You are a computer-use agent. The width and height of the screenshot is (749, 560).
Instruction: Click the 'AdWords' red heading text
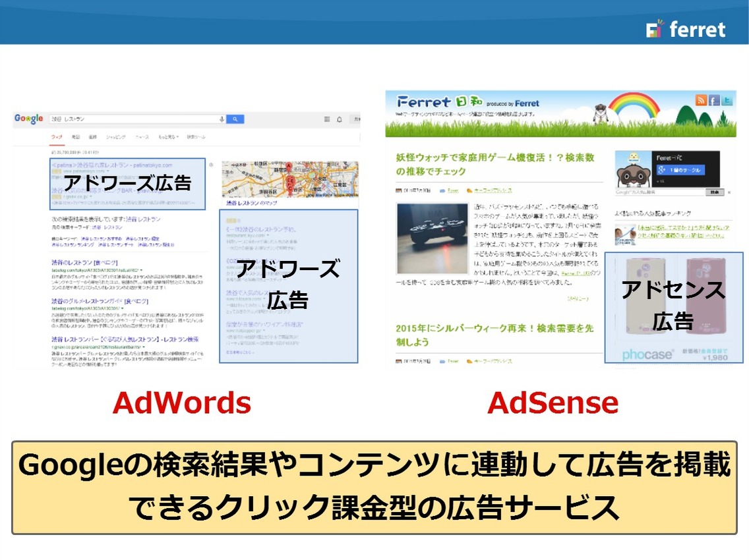click(x=181, y=403)
